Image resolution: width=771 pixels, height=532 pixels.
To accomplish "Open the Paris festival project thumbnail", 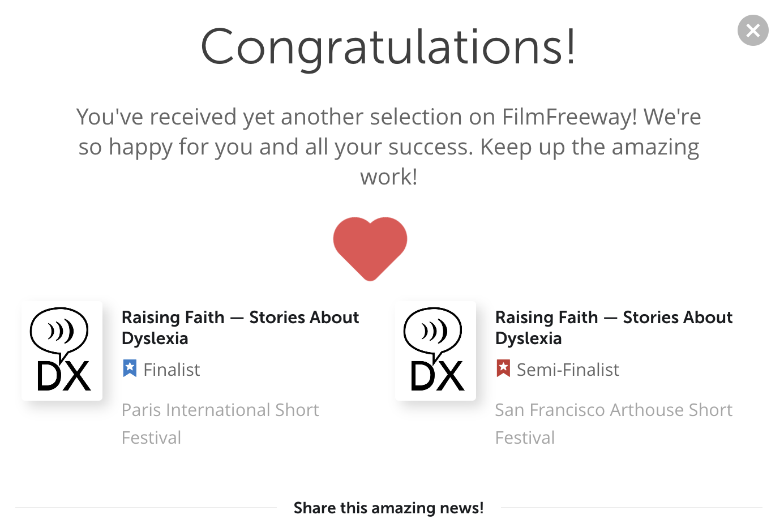I will [x=62, y=351].
